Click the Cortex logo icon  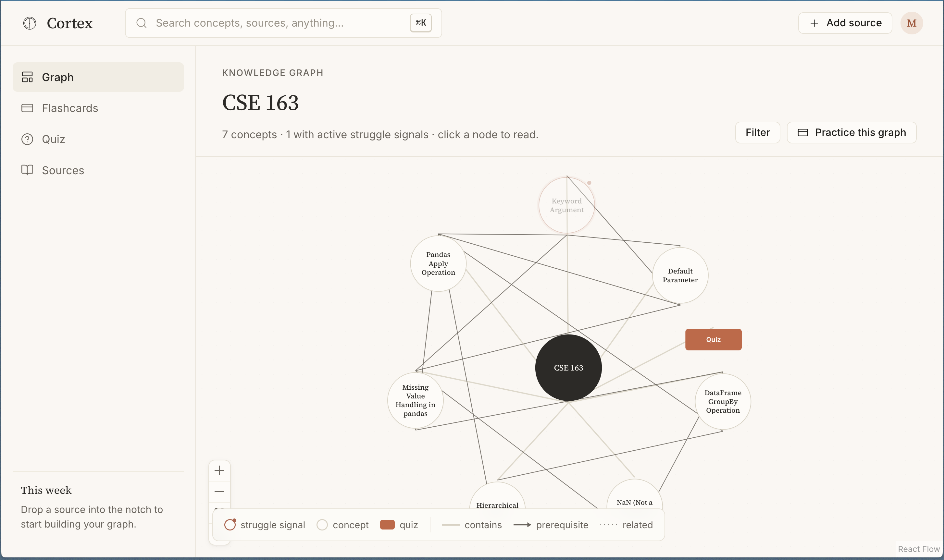(x=30, y=23)
